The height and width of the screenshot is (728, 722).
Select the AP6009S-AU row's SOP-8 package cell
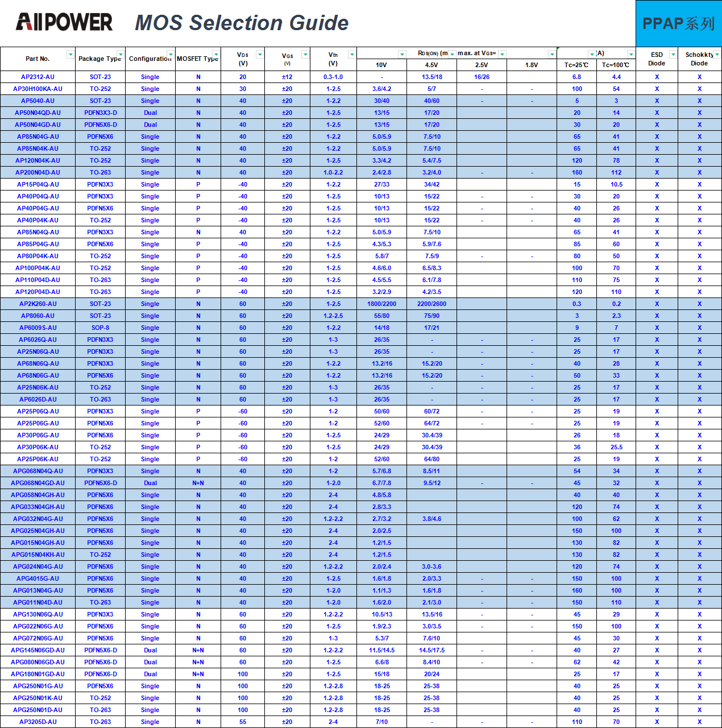coord(100,328)
